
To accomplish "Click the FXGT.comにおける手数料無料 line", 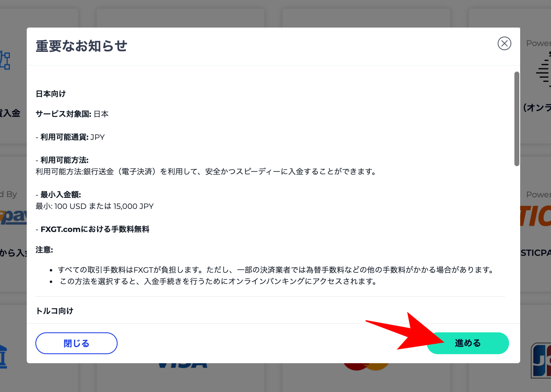I will (x=93, y=229).
